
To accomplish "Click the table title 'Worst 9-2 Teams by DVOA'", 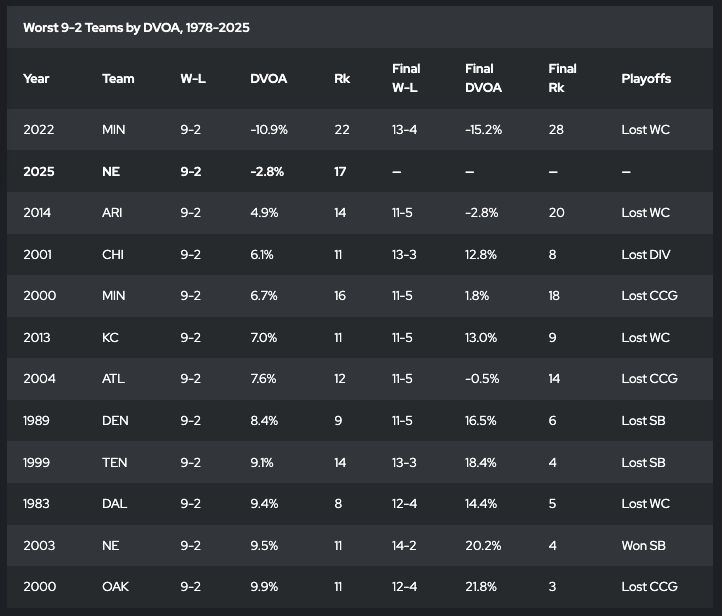I will point(136,27).
